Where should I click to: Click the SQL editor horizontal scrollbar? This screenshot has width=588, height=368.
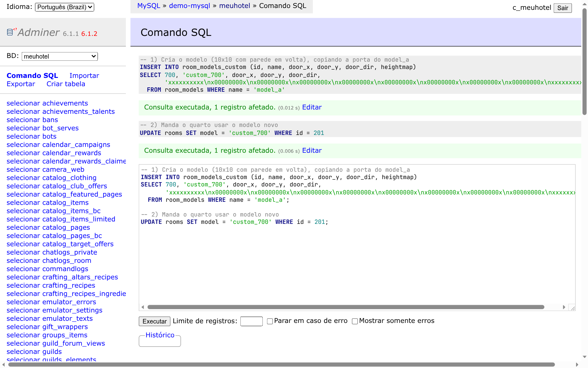pos(345,307)
